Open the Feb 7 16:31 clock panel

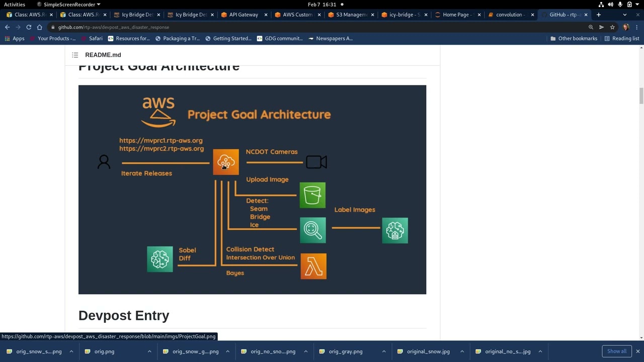pyautogui.click(x=322, y=5)
